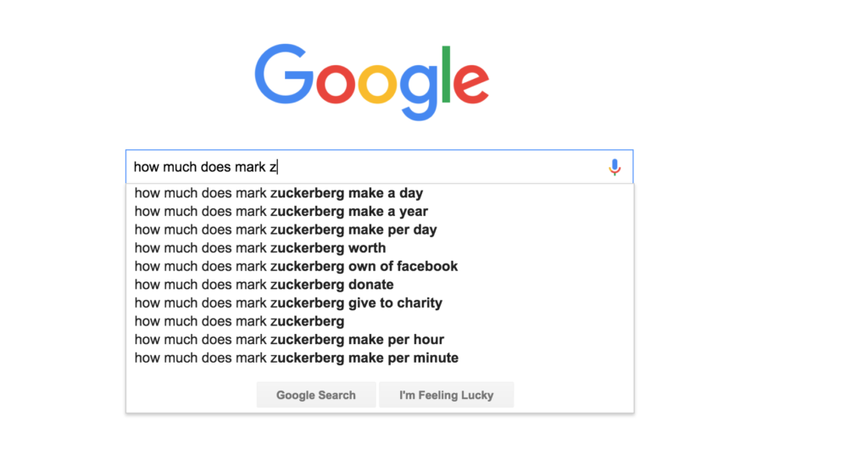
Task: Pick the suggestion ending in 'make per day'
Action: coord(286,230)
